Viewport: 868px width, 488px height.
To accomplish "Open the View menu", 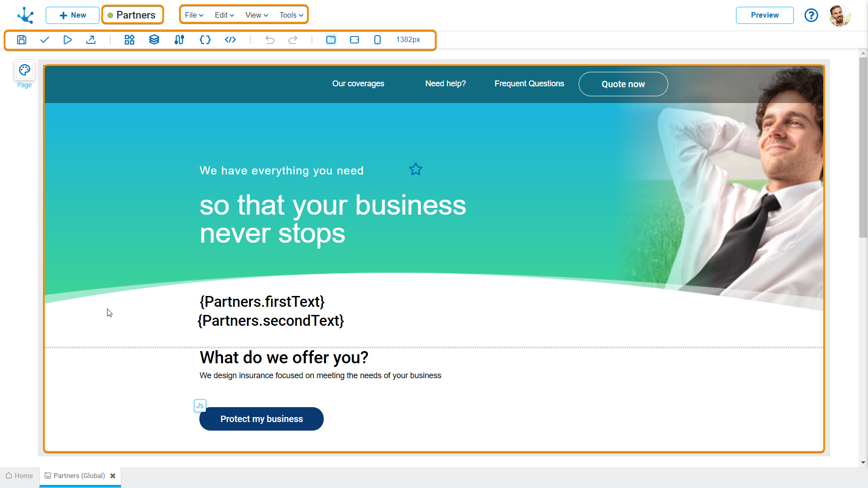I will coord(255,15).
